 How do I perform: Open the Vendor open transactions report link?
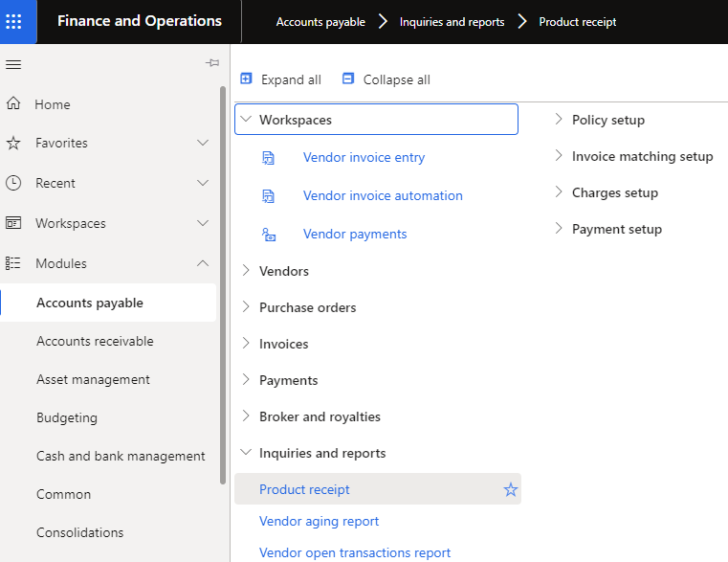pos(355,552)
